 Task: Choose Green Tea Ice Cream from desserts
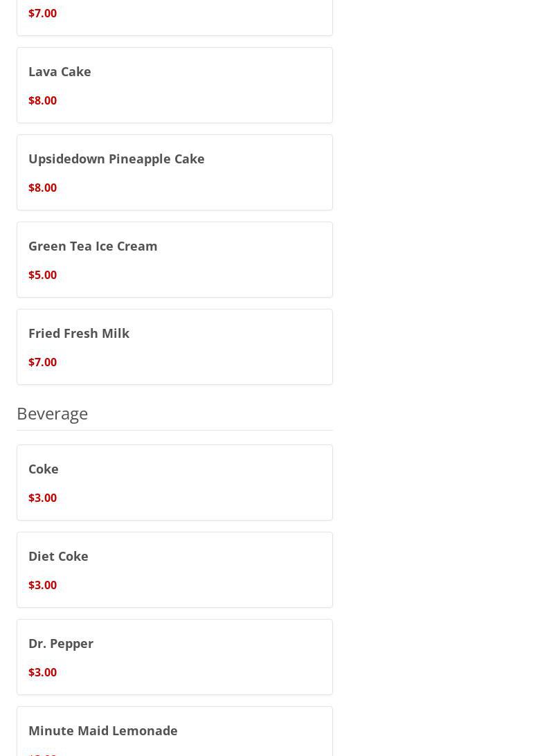click(93, 246)
